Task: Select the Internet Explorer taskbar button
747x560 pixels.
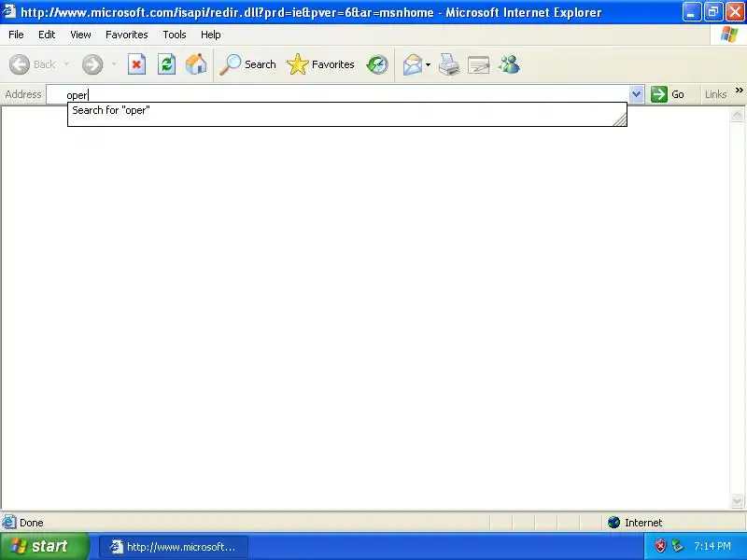Action: click(x=174, y=547)
